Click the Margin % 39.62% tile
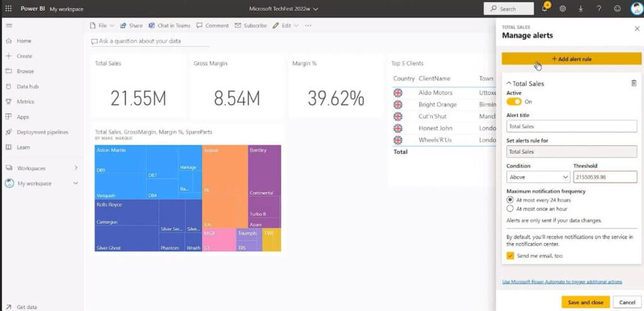 (x=336, y=86)
